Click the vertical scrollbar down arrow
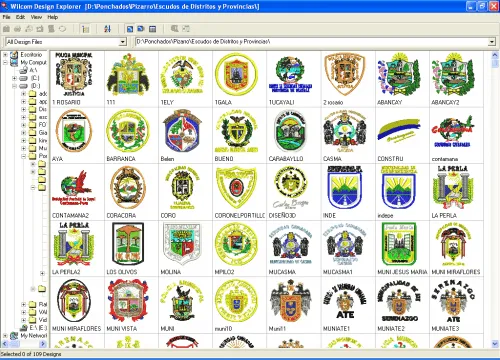500x360 pixels. click(495, 344)
